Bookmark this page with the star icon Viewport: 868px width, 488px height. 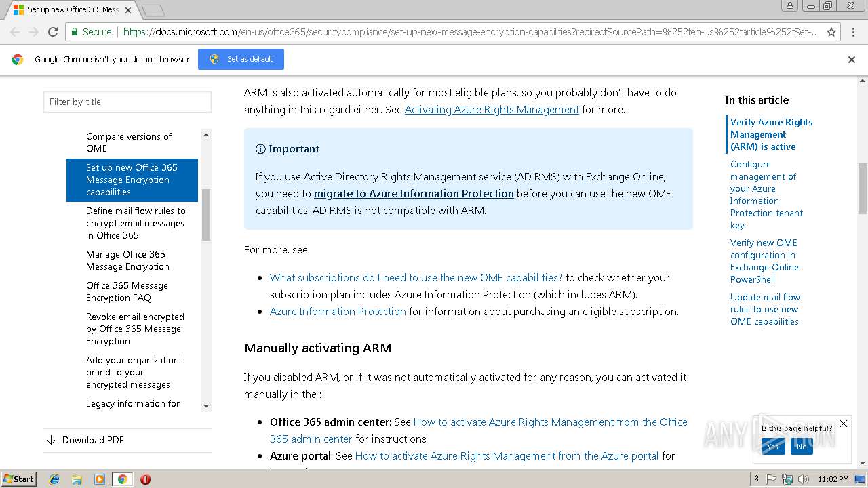click(831, 32)
